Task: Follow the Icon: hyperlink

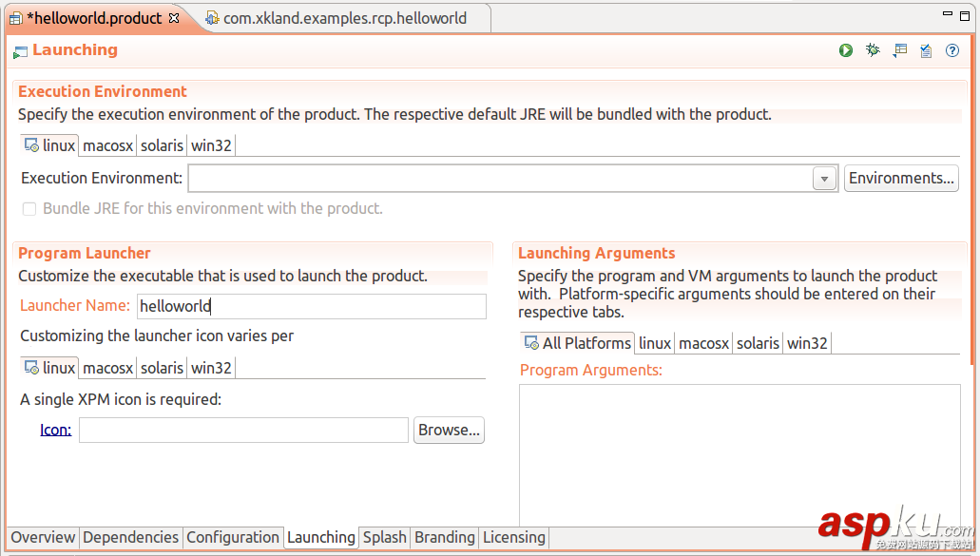Action: point(55,430)
